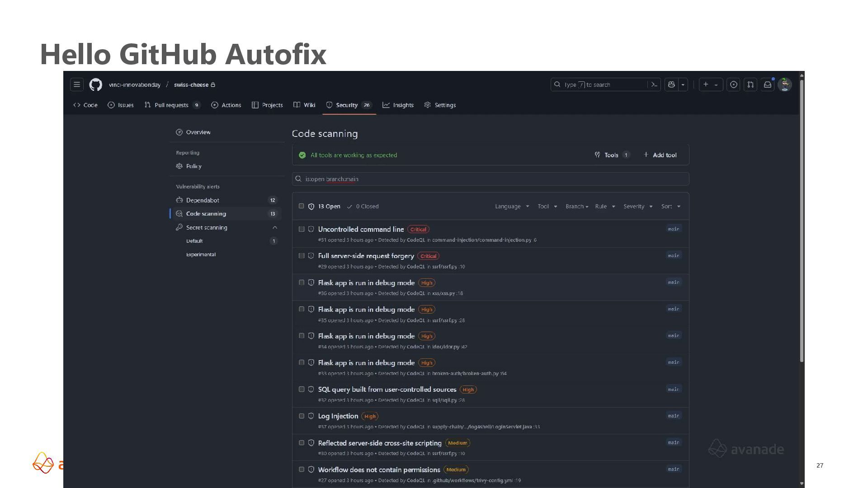Select checkbox for Log Injection alert
868x488 pixels.
tap(302, 416)
